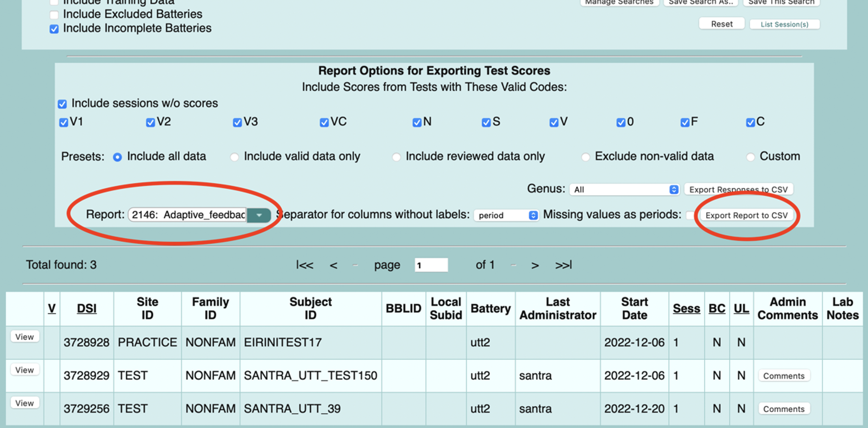Click DSI cell 3729256
Viewport: 868px width, 428px height.
click(87, 408)
